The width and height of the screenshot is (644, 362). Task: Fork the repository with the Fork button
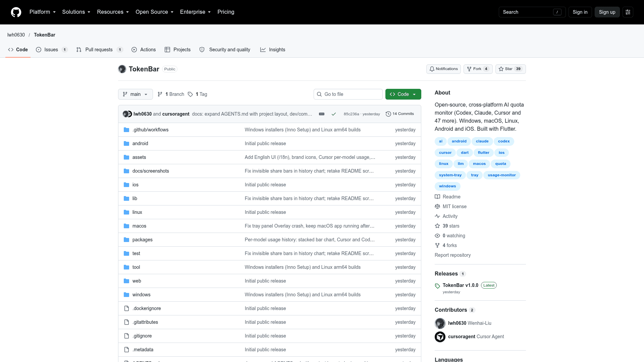tap(478, 69)
